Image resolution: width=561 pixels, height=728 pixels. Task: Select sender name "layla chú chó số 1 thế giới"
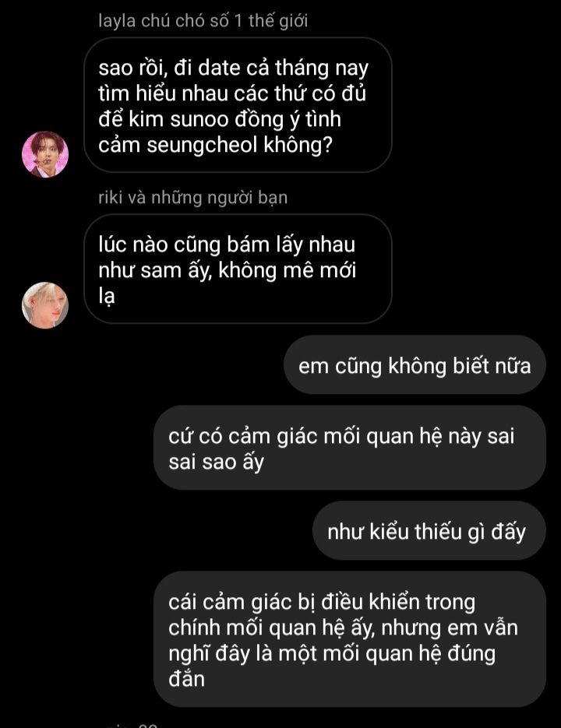[x=203, y=21]
